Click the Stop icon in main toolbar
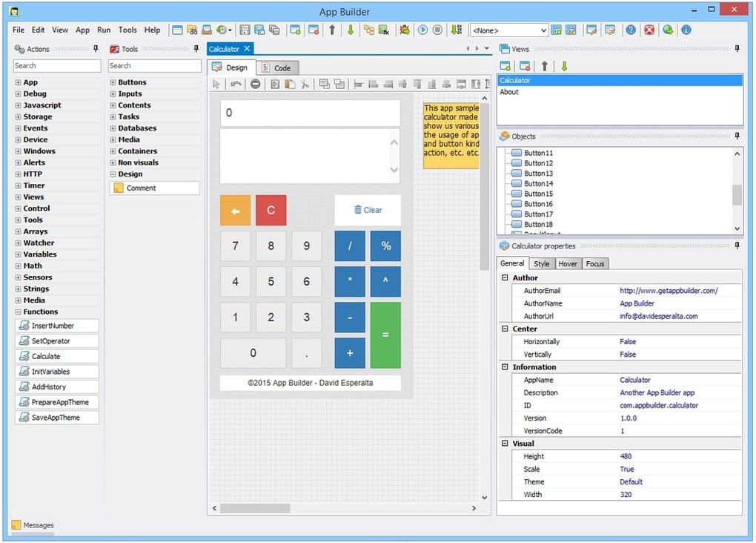 [x=437, y=30]
